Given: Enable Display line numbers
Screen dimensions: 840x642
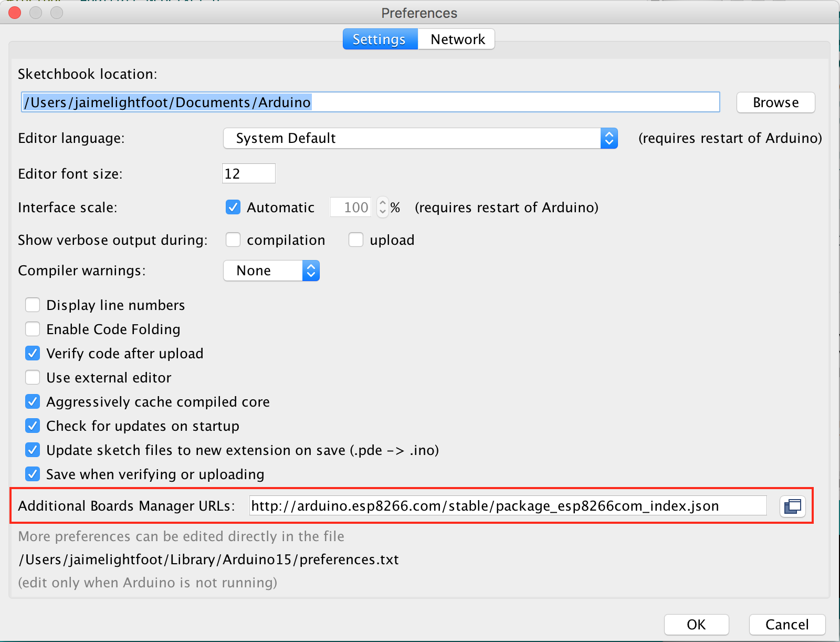Looking at the screenshot, I should click(33, 305).
